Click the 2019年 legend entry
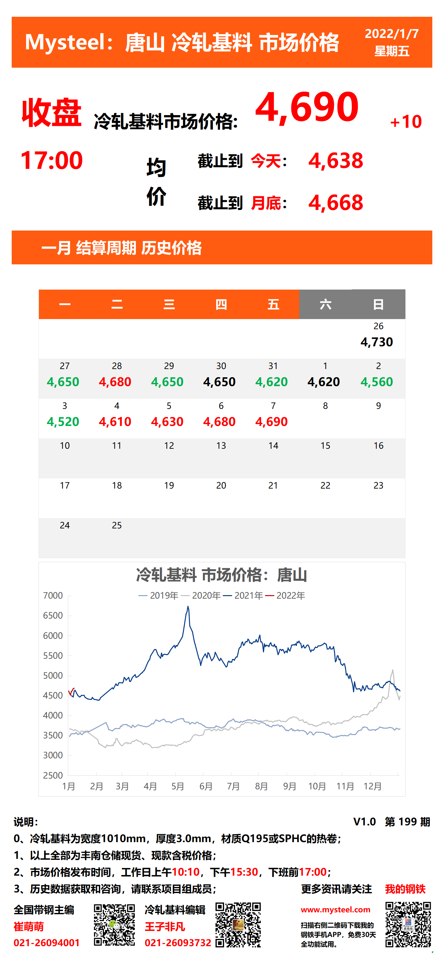444x980 pixels. pos(159,595)
